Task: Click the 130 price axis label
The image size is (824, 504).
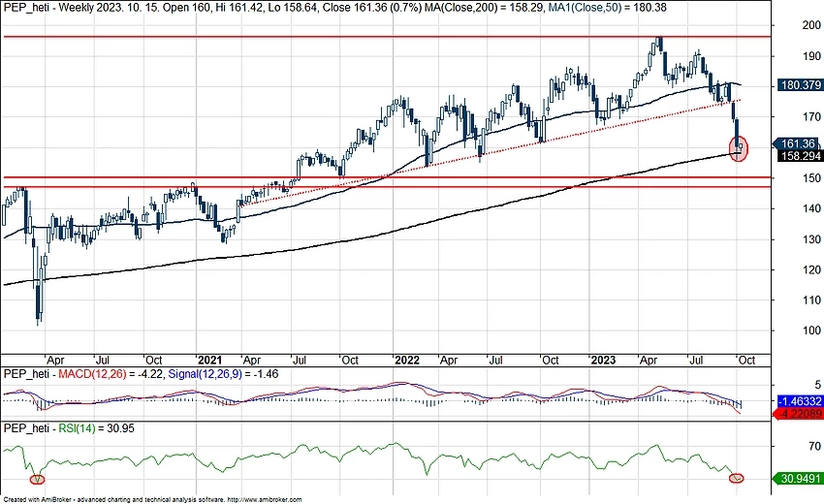Action: [x=811, y=239]
